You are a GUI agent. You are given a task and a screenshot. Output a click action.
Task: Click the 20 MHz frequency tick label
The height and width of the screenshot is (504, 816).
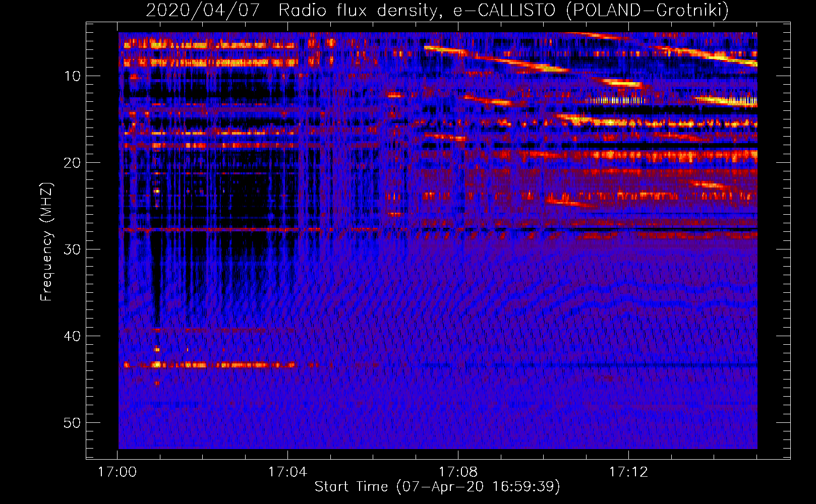73,163
